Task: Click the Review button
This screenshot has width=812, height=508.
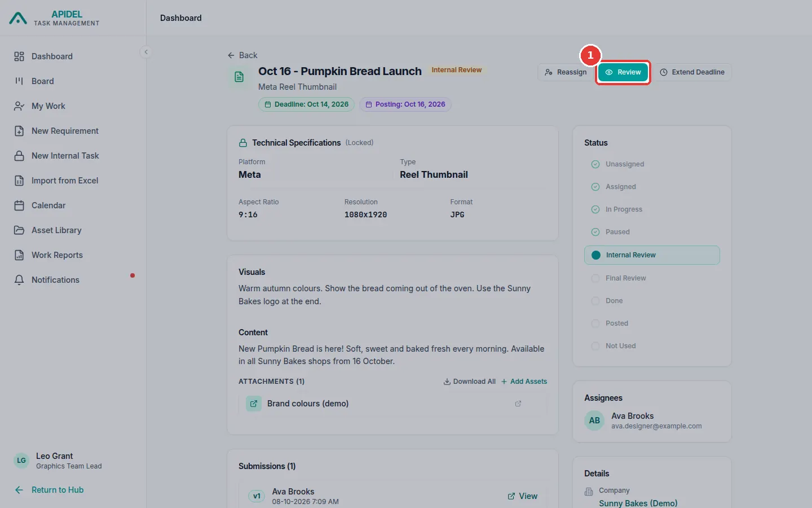Action: (623, 72)
